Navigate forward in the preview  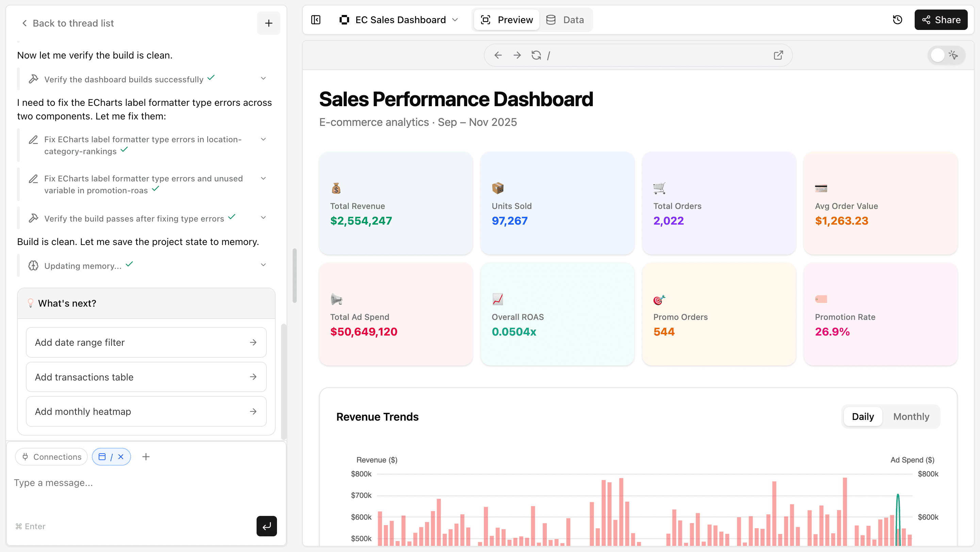(x=517, y=55)
